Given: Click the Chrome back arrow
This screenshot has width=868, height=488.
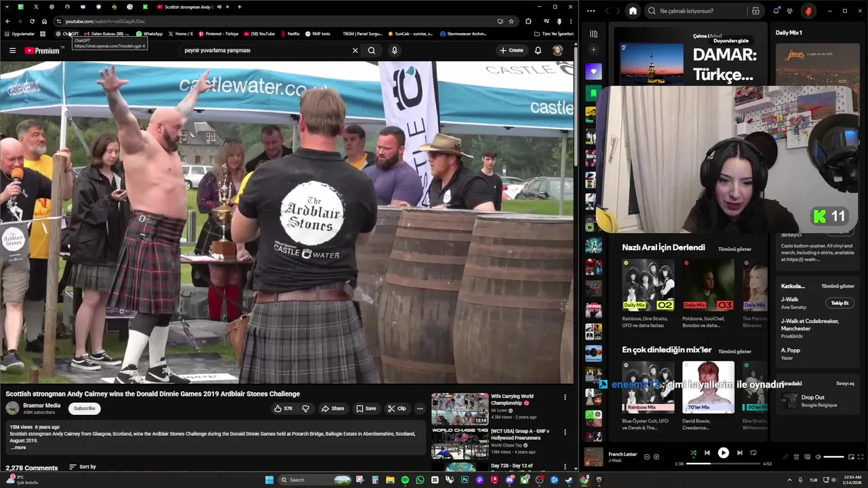Looking at the screenshot, I should coord(7,22).
